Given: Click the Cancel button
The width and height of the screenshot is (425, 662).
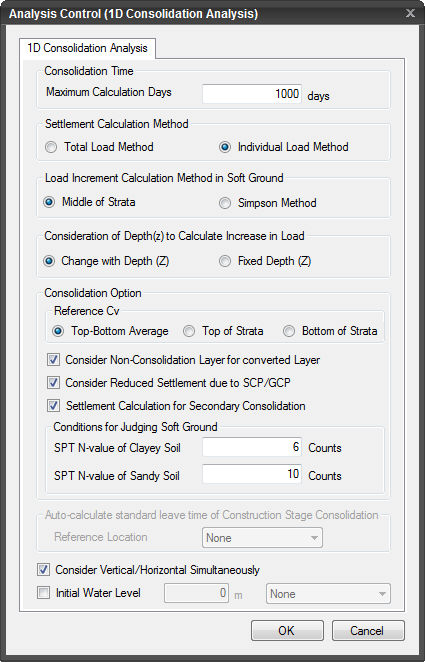Looking at the screenshot, I should (368, 631).
